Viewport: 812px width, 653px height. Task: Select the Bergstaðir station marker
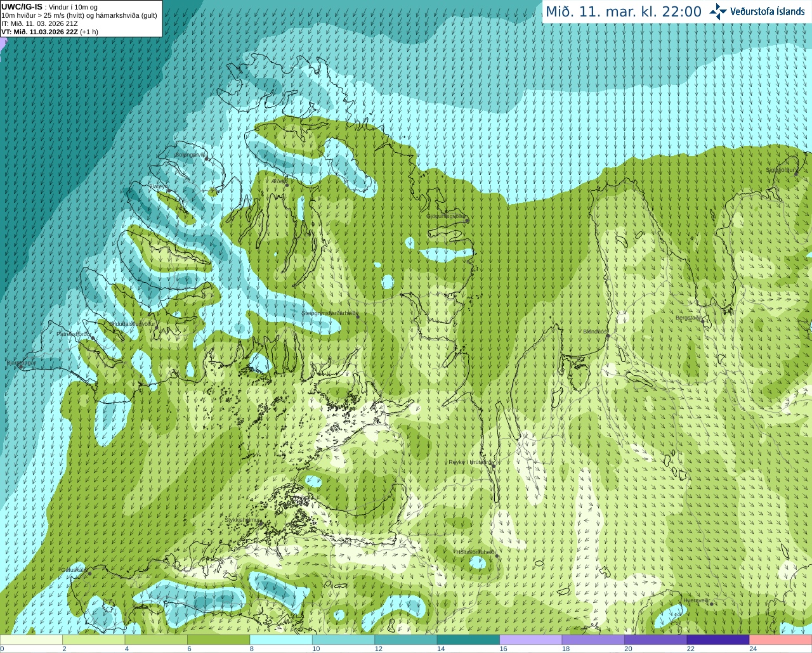point(702,321)
